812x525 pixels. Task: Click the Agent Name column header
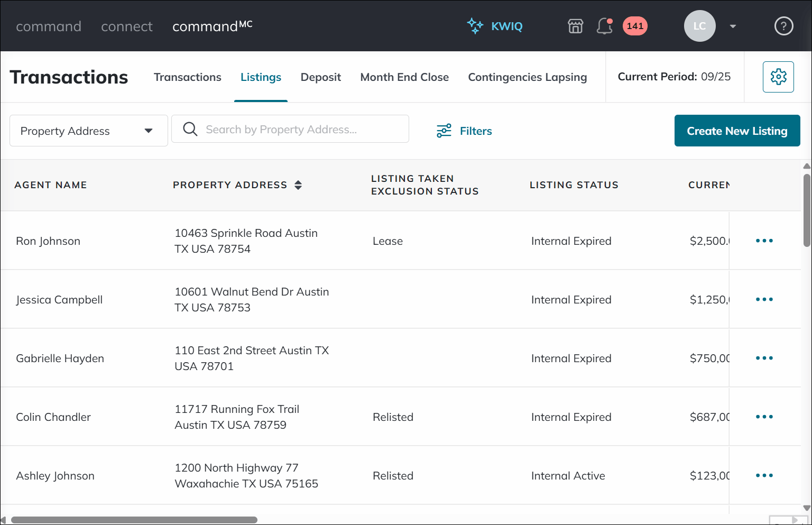pyautogui.click(x=51, y=185)
